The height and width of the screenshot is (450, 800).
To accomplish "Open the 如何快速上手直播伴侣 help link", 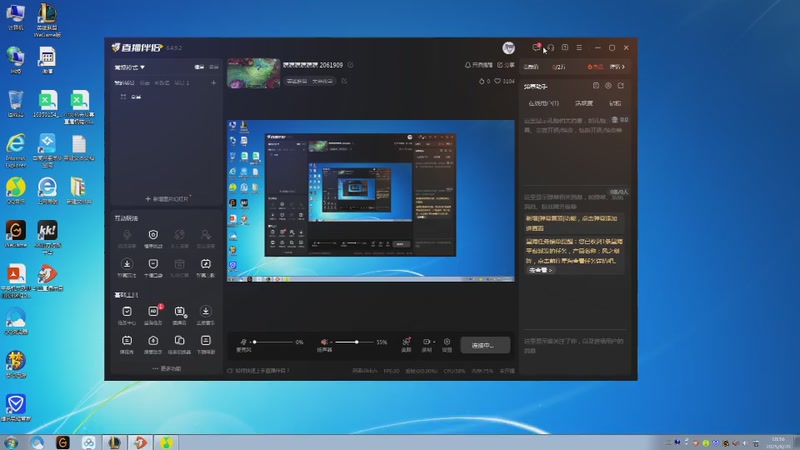I will click(x=258, y=370).
